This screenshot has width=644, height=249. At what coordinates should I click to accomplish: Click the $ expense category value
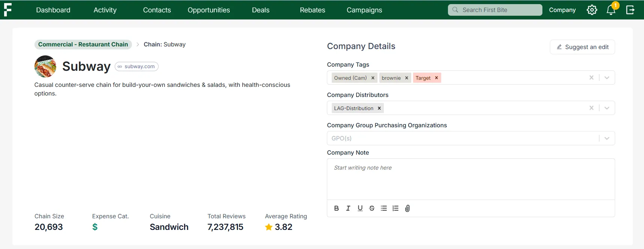tap(95, 227)
